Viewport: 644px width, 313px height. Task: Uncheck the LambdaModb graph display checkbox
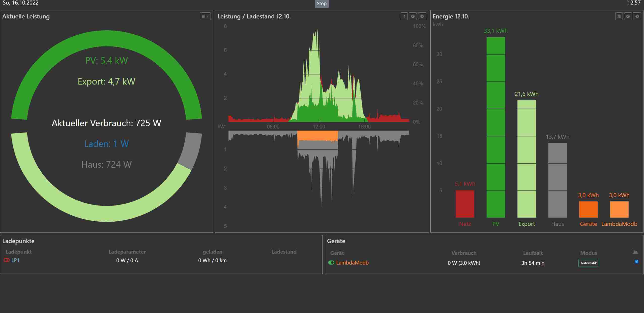tap(636, 262)
